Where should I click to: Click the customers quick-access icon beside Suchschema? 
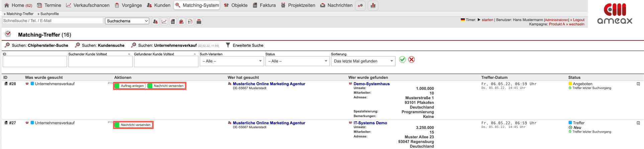coord(155,21)
